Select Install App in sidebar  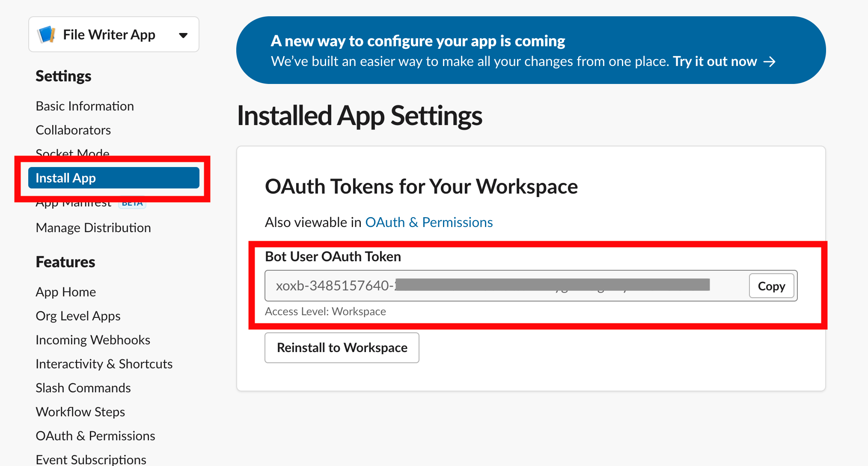113,178
